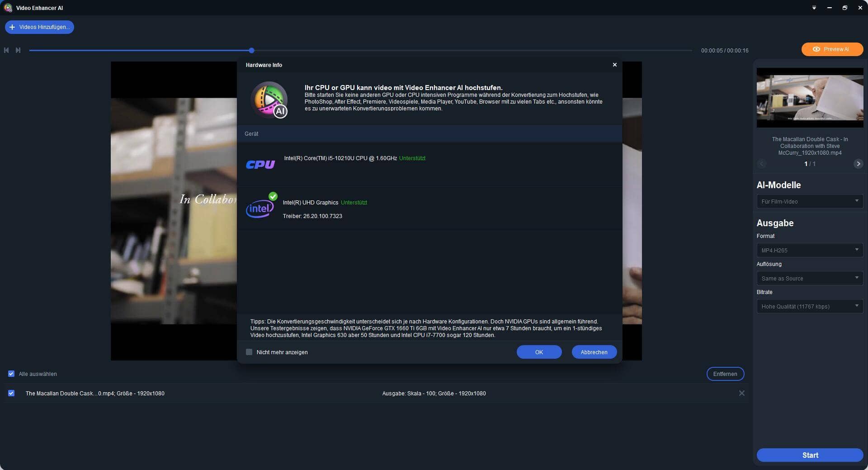Screen dimensions: 868x470
Task: Uncheck Alle auswählen checkbox
Action: [x=11, y=374]
